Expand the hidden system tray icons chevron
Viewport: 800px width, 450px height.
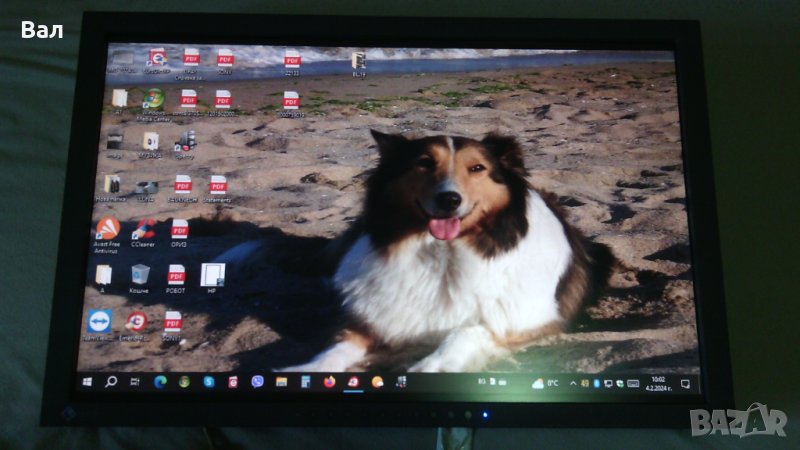pyautogui.click(x=572, y=383)
